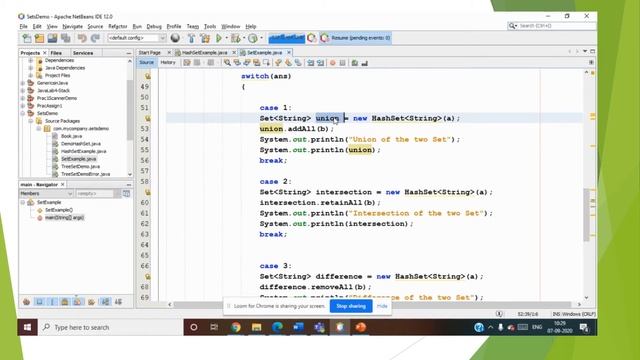
Task: Toggle Fully Qualified Names in Navigator
Action: pyautogui.click(x=91, y=302)
